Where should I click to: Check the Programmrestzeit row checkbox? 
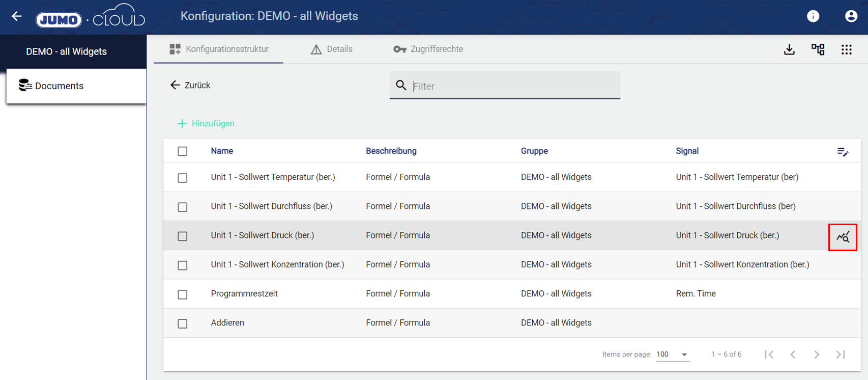[183, 294]
